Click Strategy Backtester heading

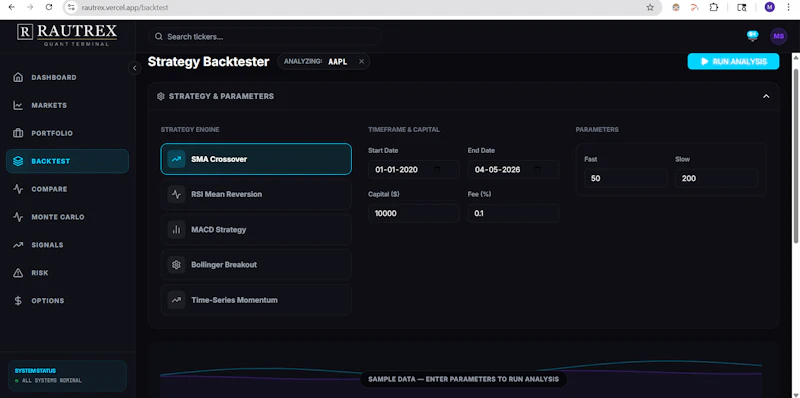208,62
